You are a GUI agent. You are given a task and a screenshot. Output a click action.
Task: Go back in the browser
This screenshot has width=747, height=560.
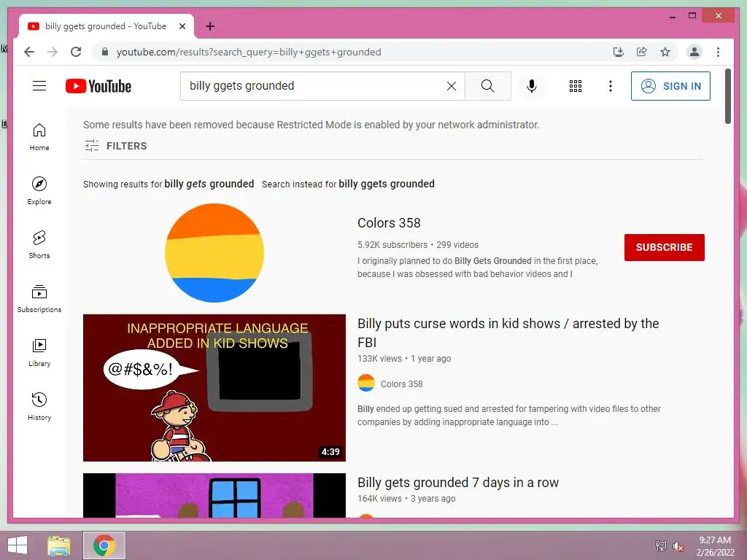(x=29, y=52)
